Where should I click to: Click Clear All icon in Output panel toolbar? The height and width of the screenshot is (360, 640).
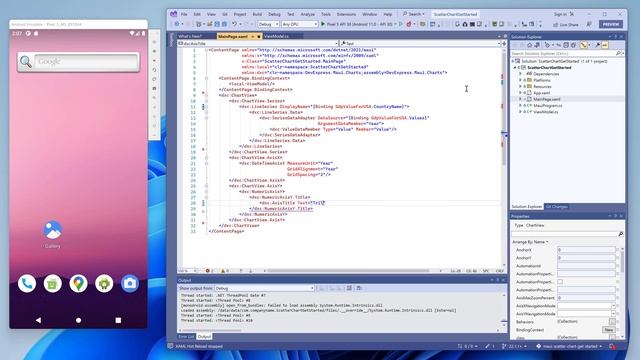click(x=349, y=288)
